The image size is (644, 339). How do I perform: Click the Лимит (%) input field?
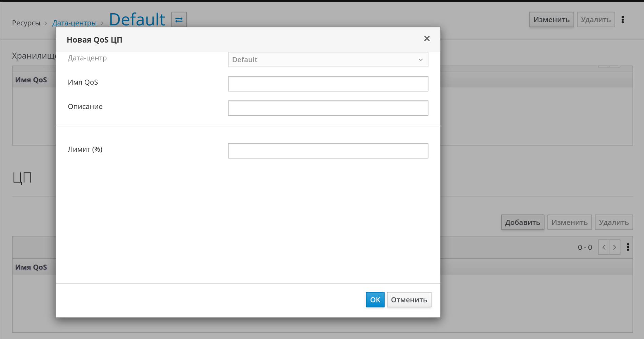tap(327, 151)
